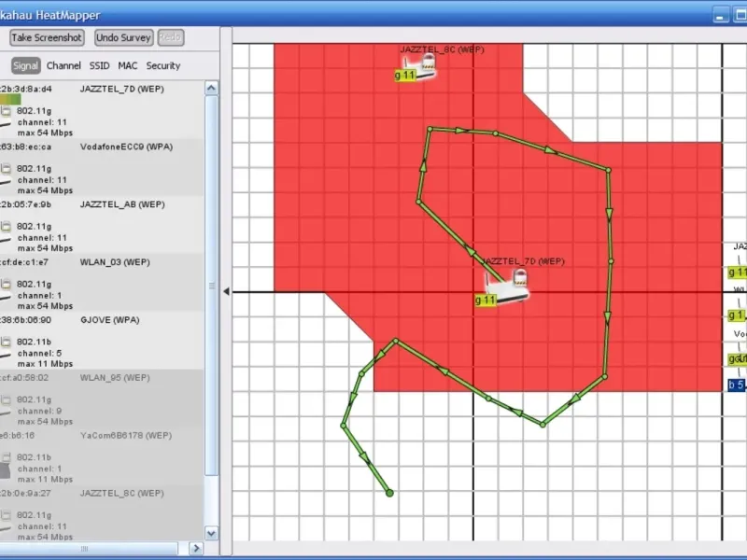
Task: Click the 802.11g icon in the WLAN_03 row
Action: (6, 285)
